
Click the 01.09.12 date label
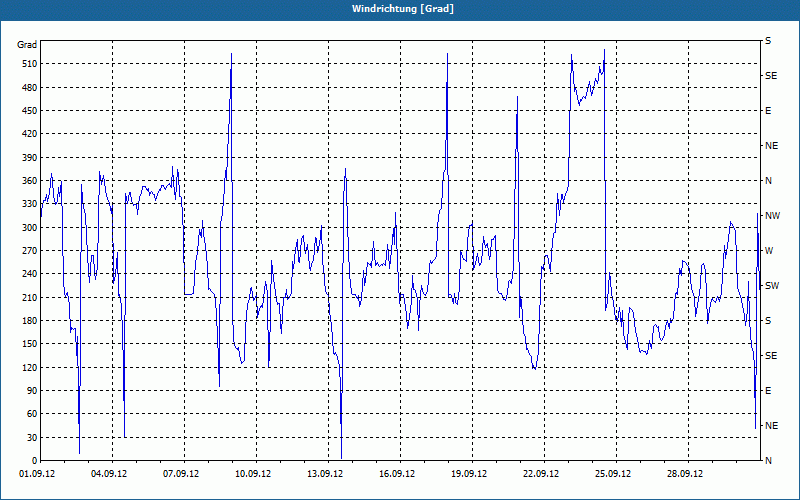coord(37,474)
